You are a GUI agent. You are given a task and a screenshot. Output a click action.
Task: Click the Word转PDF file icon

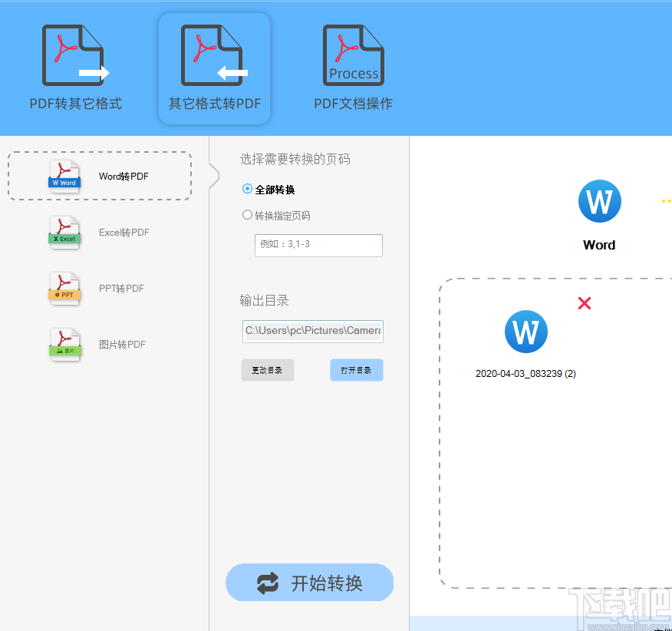pyautogui.click(x=64, y=176)
